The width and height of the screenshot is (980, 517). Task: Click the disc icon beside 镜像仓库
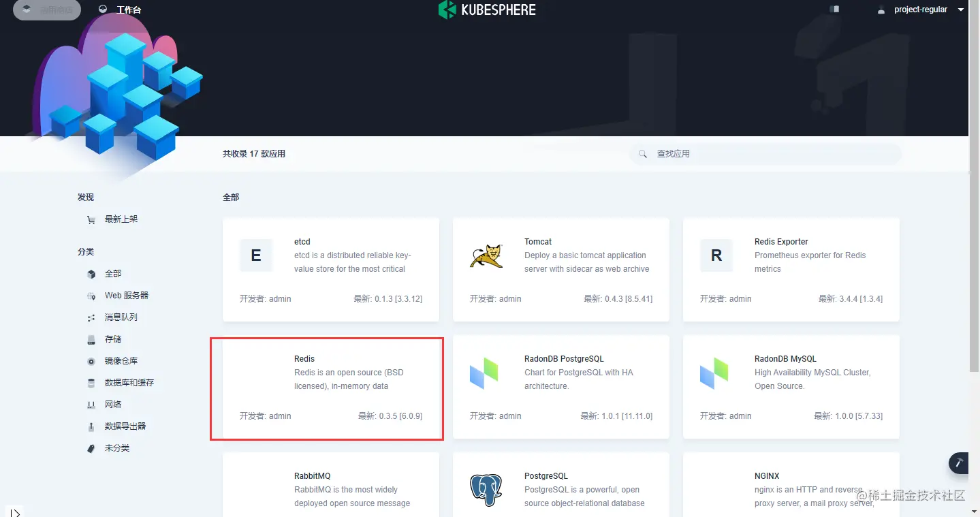click(x=91, y=361)
